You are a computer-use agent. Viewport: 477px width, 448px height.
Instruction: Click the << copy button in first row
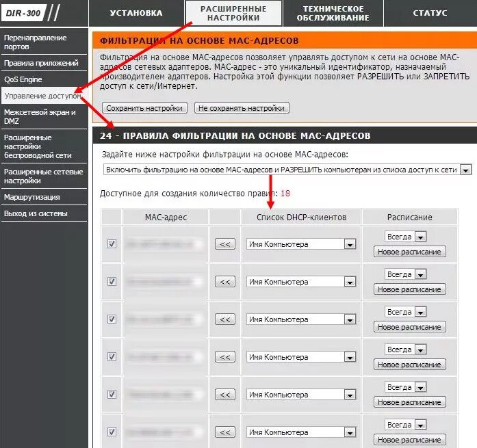[225, 244]
